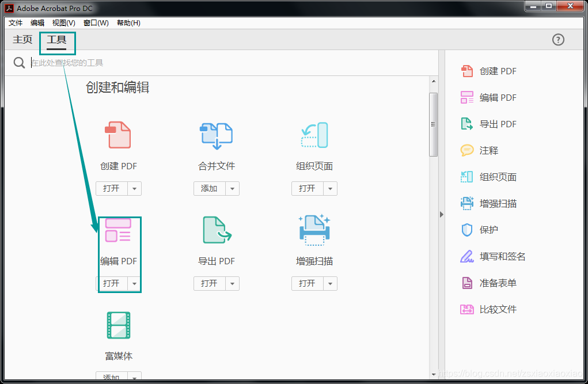
Task: Expand dropdown arrow beside 编辑 PDF 打开 button
Action: pos(135,283)
